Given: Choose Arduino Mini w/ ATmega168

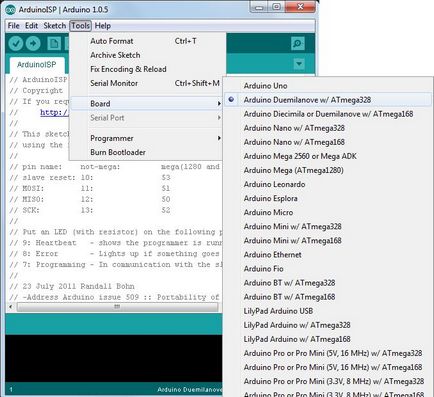Looking at the screenshot, I should point(328,240).
